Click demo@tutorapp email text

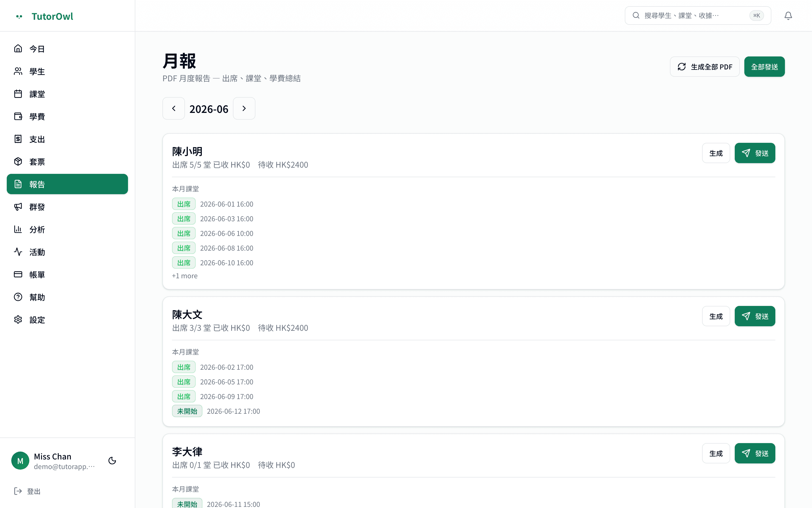click(x=64, y=467)
